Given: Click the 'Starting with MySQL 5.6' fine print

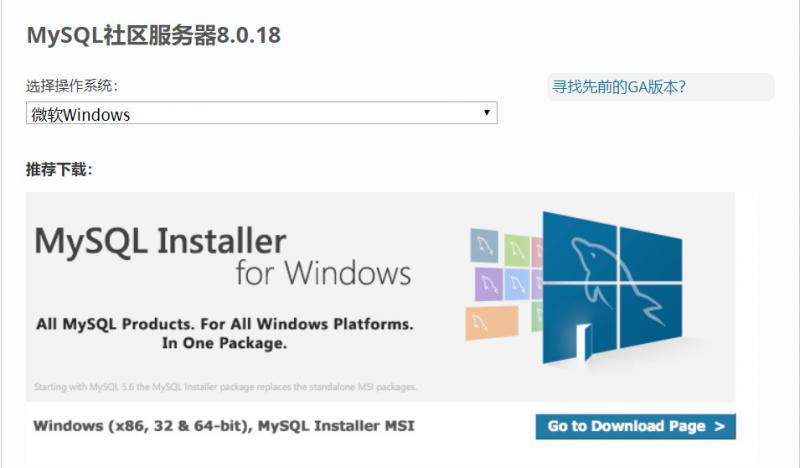Looking at the screenshot, I should [x=225, y=387].
